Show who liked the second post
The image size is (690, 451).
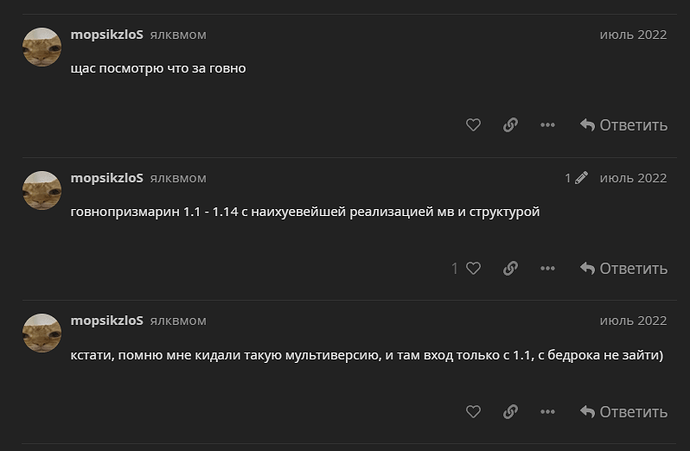[x=455, y=268]
